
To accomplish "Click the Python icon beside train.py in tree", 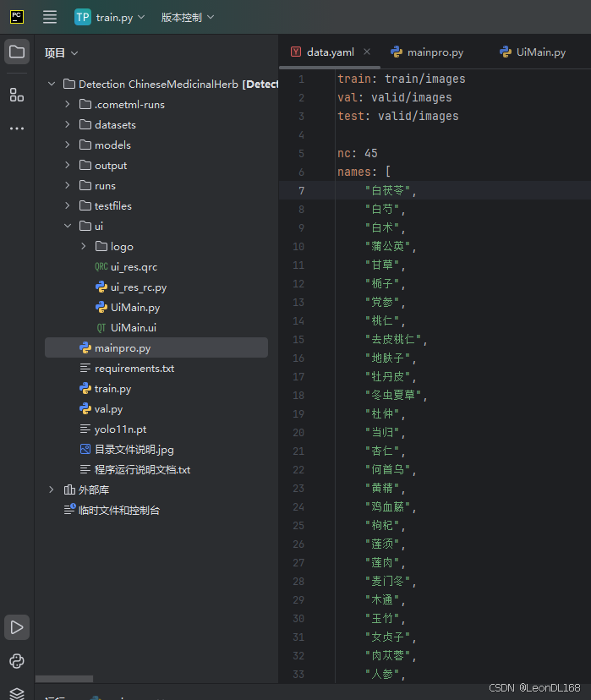I will point(85,388).
